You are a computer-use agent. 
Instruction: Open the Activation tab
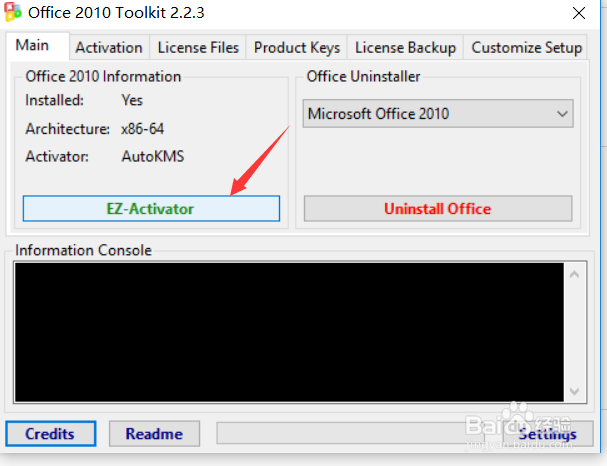(109, 48)
